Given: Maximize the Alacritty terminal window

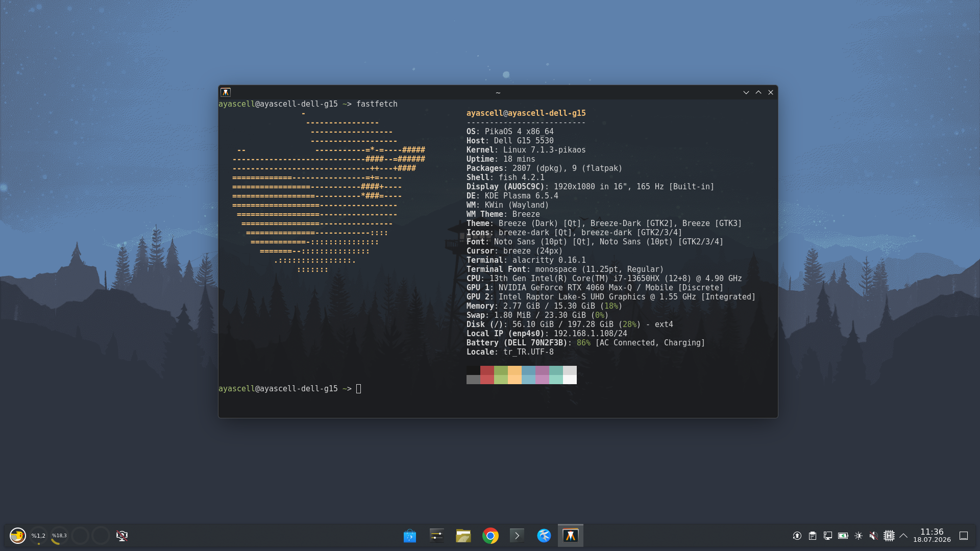Looking at the screenshot, I should pos(758,92).
